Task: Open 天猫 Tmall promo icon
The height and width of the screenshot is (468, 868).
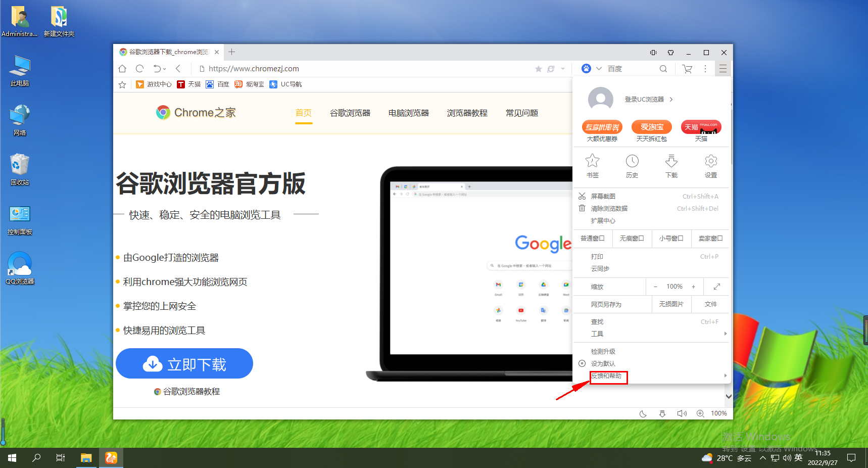Action: [701, 127]
